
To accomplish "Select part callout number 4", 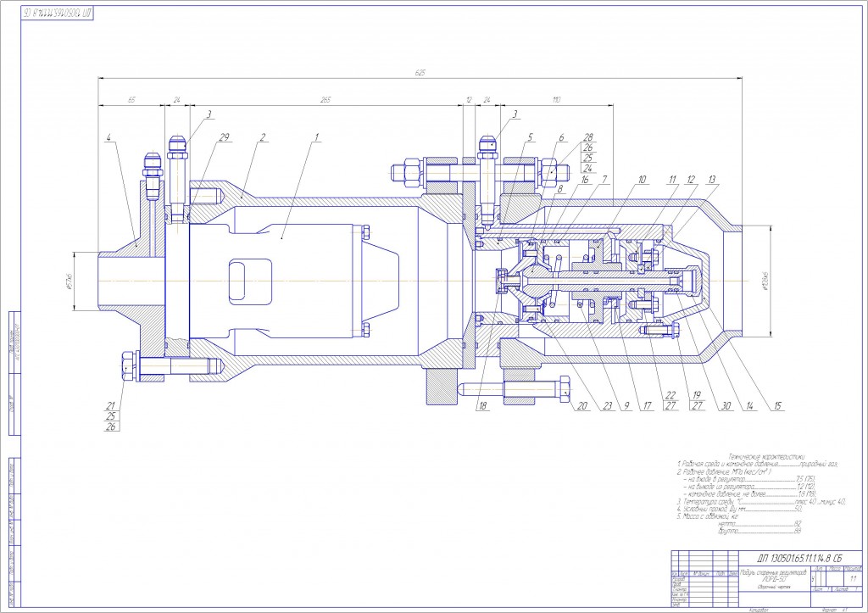I will (109, 137).
